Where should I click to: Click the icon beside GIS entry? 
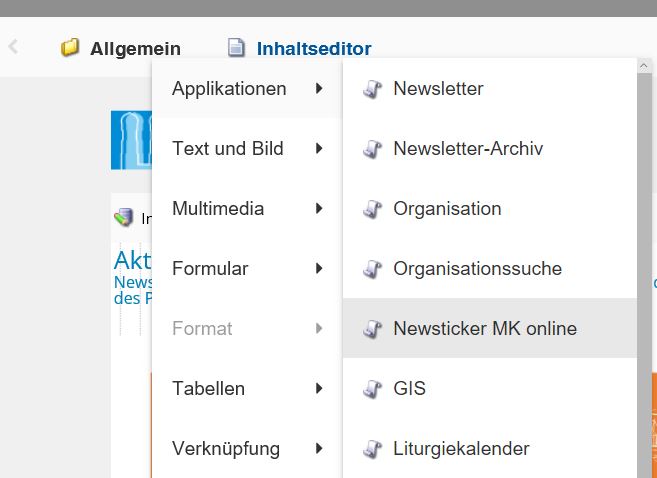pyautogui.click(x=372, y=389)
